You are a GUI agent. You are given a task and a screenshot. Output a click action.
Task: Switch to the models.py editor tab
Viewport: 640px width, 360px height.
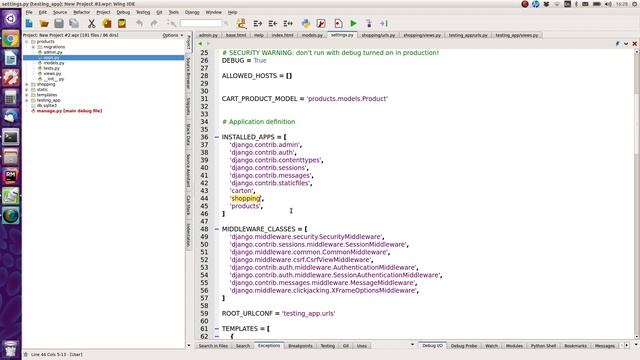312,36
